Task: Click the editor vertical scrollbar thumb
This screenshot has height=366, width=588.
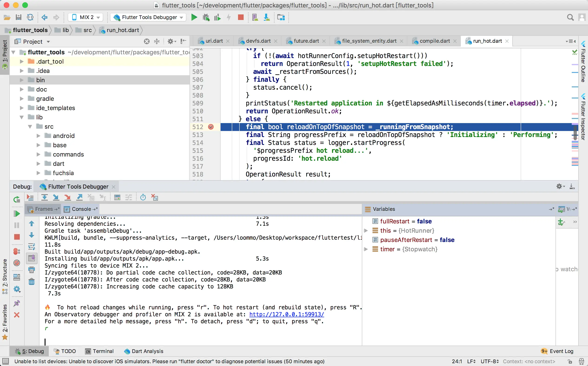Action: pyautogui.click(x=575, y=133)
